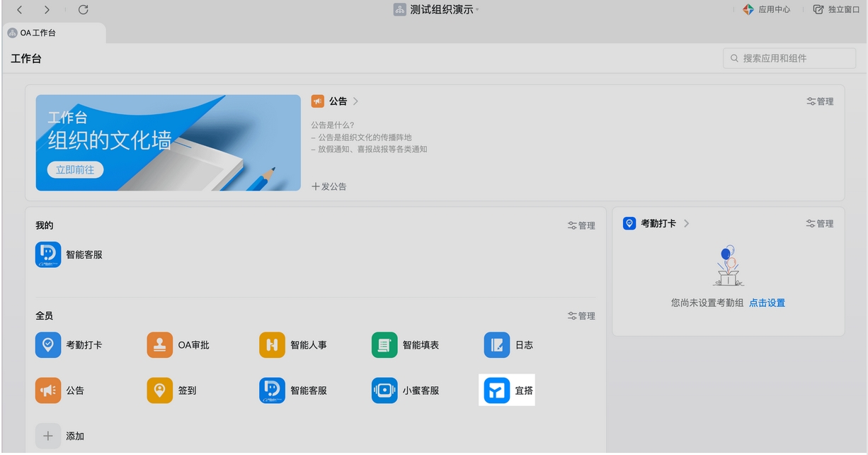
Task: Click 管理 in the 我的 section
Action: (x=581, y=225)
